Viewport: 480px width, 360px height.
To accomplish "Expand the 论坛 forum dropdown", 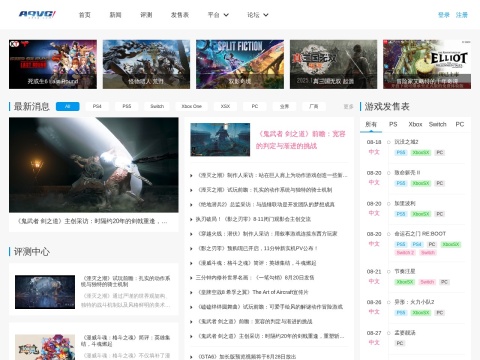I will (x=258, y=15).
